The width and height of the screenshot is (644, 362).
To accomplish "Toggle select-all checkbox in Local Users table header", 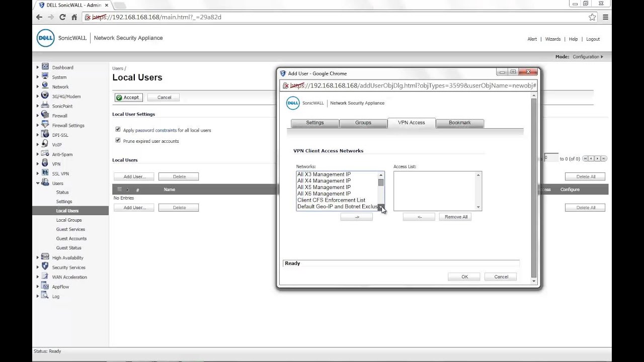I will click(119, 190).
